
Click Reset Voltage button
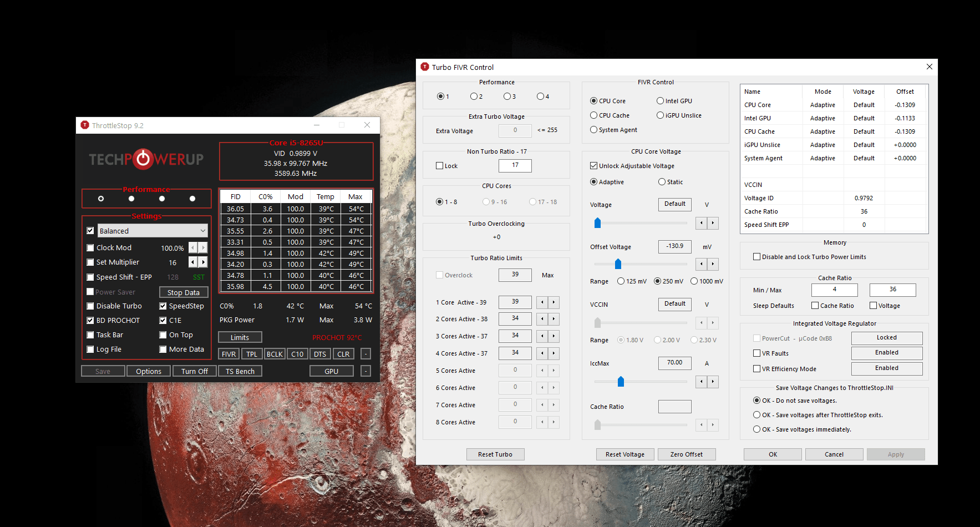[x=625, y=454]
